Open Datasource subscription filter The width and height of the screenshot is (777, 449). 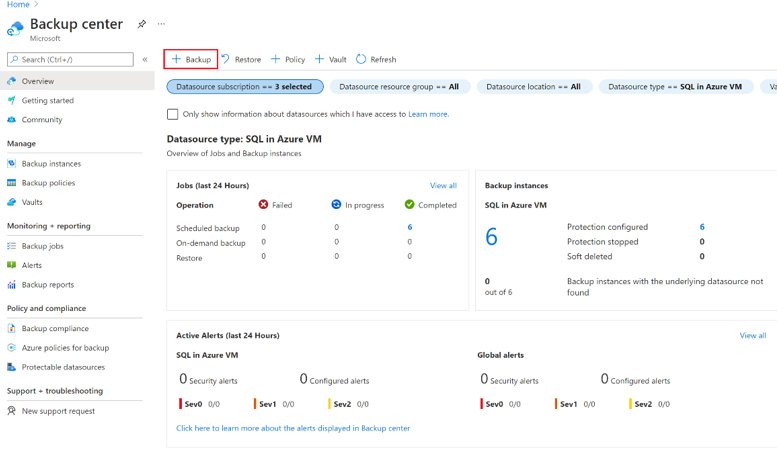point(245,87)
